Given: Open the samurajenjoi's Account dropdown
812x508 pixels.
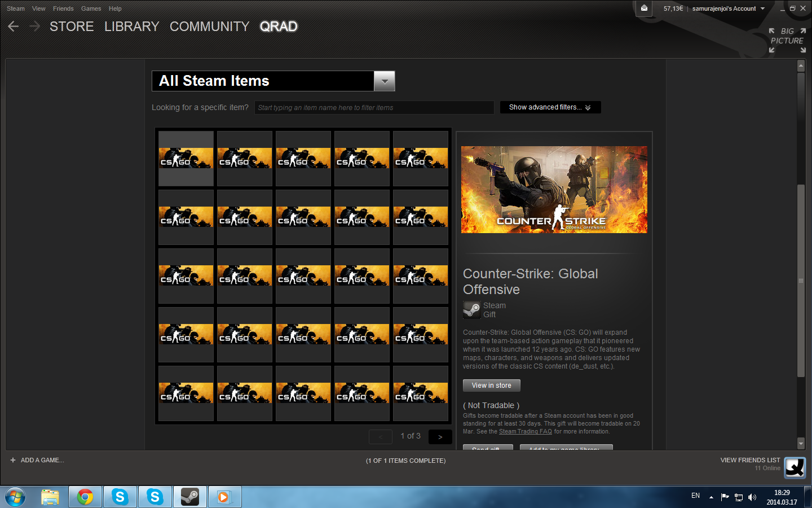Looking at the screenshot, I should pyautogui.click(x=729, y=8).
